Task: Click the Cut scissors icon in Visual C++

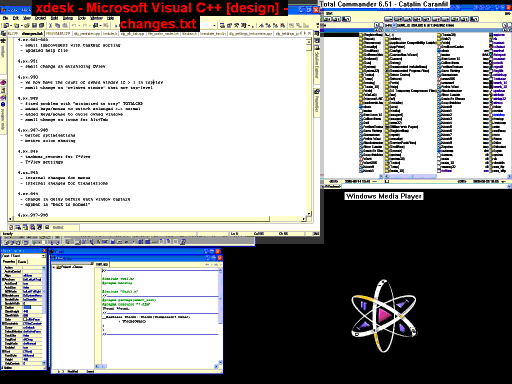Action: pos(51,25)
